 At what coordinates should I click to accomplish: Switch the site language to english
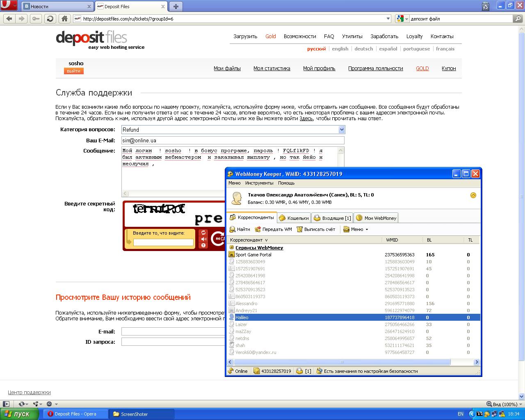[x=340, y=49]
